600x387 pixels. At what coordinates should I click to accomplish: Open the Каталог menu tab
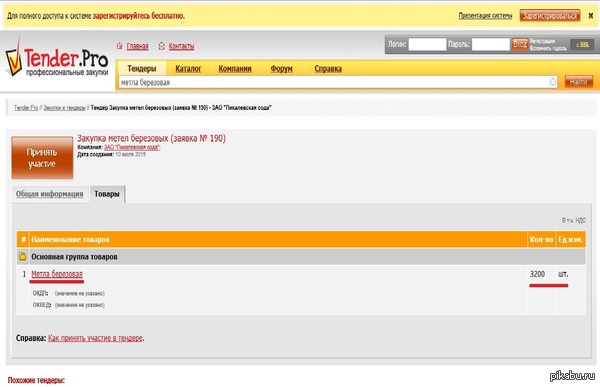(188, 69)
